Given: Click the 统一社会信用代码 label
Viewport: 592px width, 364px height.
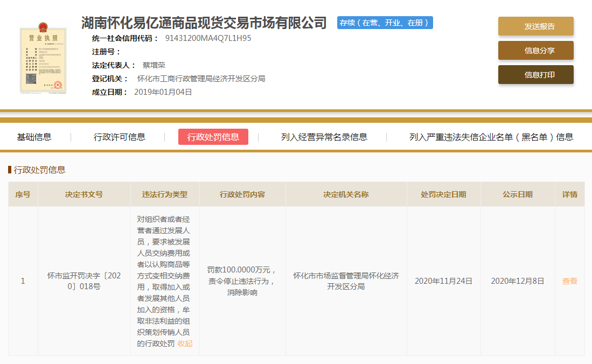Looking at the screenshot, I should (125, 38).
